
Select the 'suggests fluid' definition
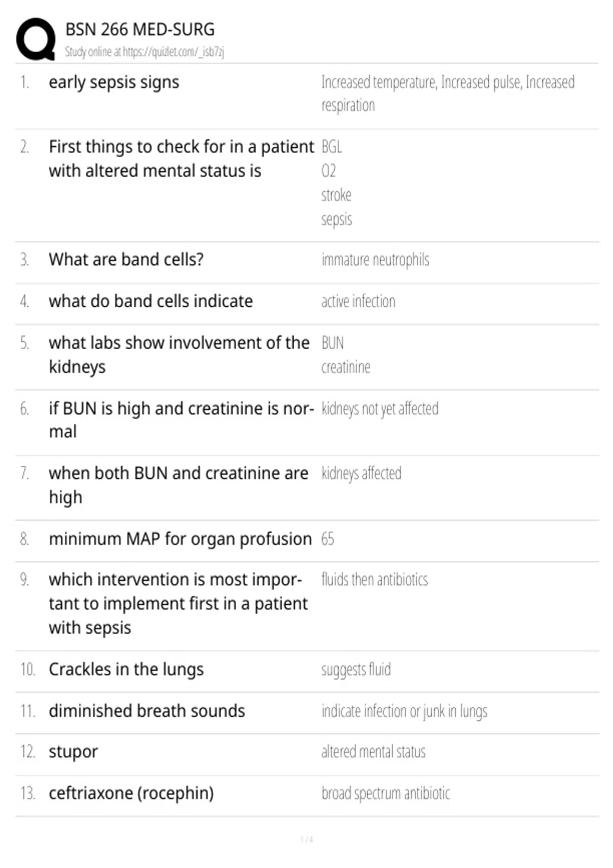click(356, 669)
